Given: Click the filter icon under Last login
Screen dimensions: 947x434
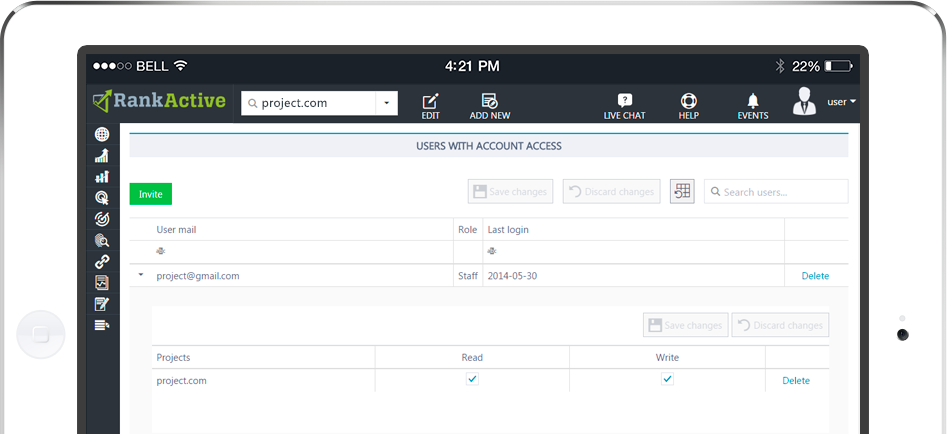Looking at the screenshot, I should [492, 251].
